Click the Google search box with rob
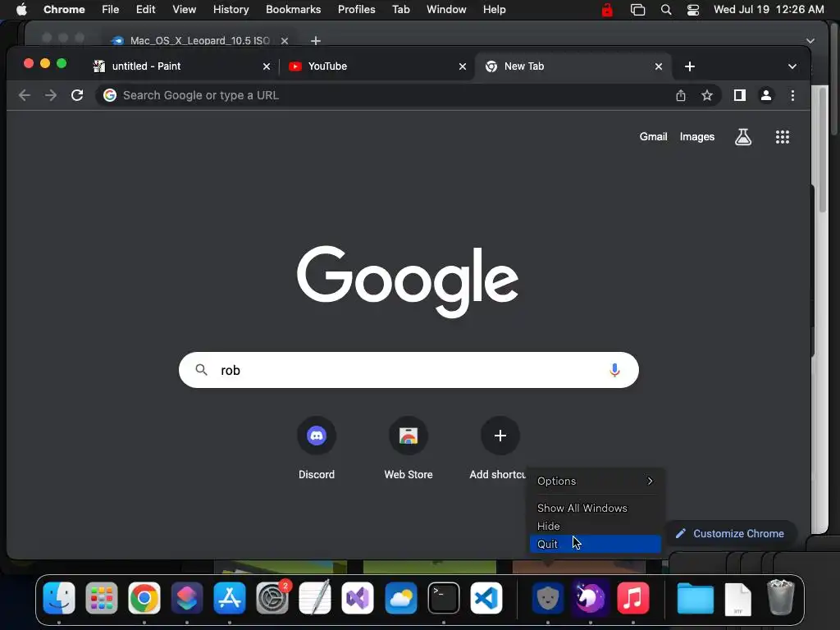Viewport: 840px width, 630px height. point(409,370)
